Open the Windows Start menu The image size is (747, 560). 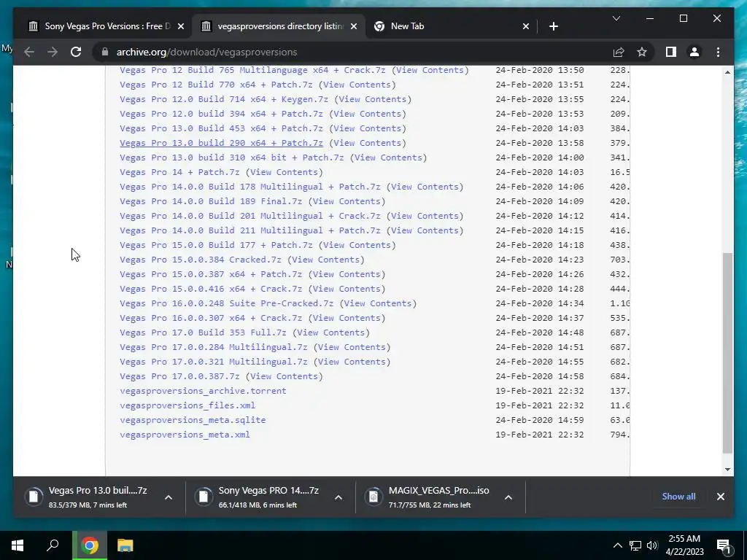pyautogui.click(x=18, y=545)
